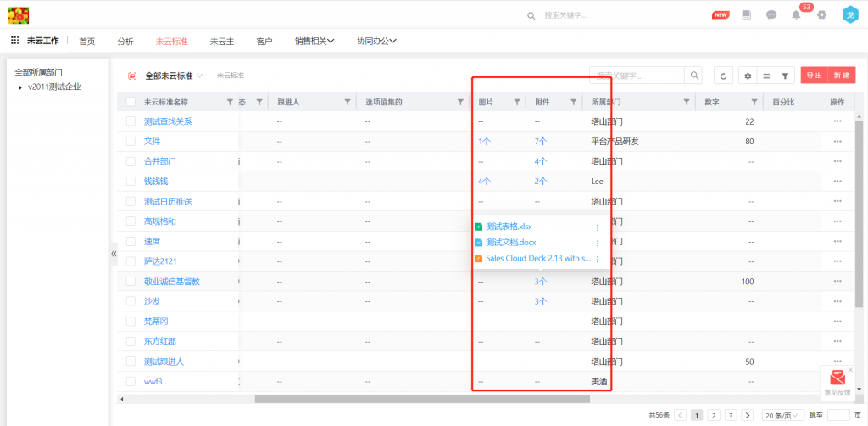This screenshot has height=426, width=868.
Task: Check the box for 文件 row
Action: tap(131, 142)
